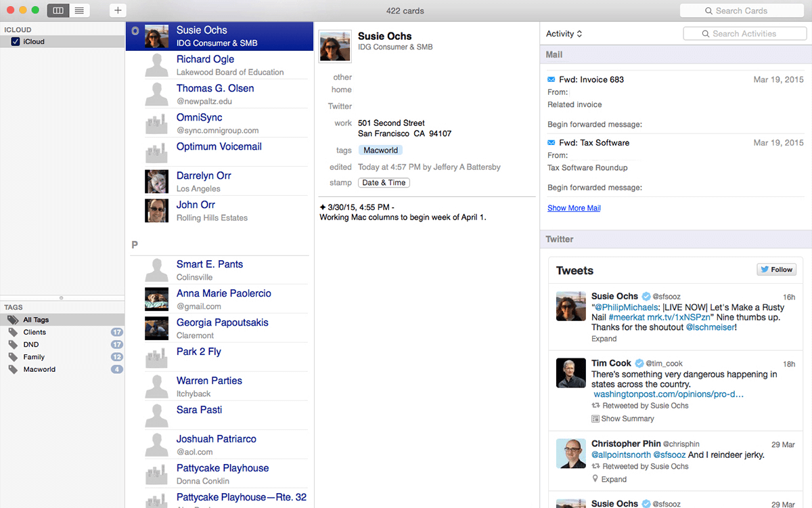Expand Christopher Phin's tweet
Image resolution: width=812 pixels, height=508 pixels.
pyautogui.click(x=608, y=479)
